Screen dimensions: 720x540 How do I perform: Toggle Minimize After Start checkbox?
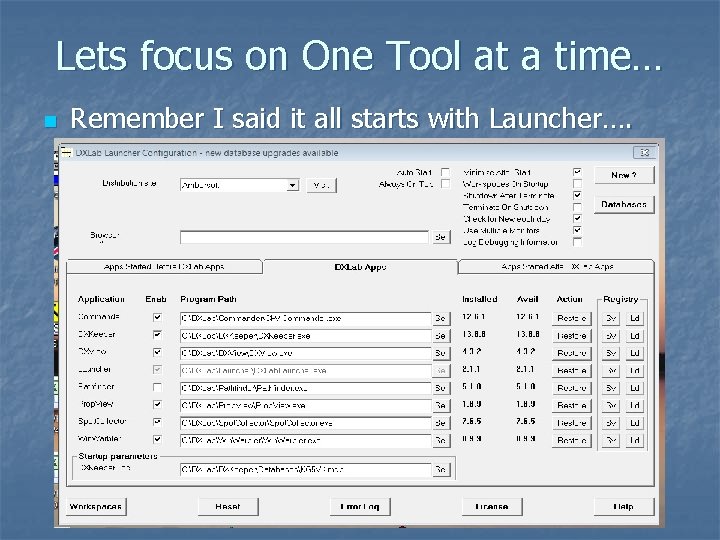[577, 172]
